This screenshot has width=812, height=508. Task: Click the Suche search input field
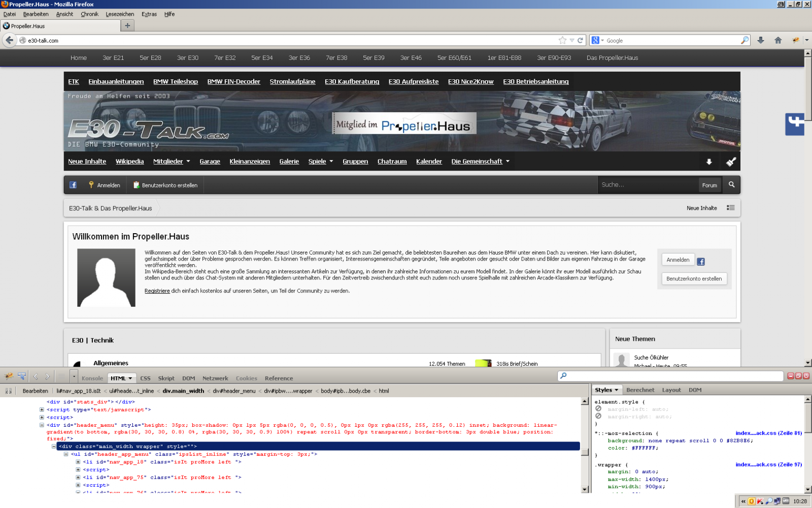click(x=647, y=185)
